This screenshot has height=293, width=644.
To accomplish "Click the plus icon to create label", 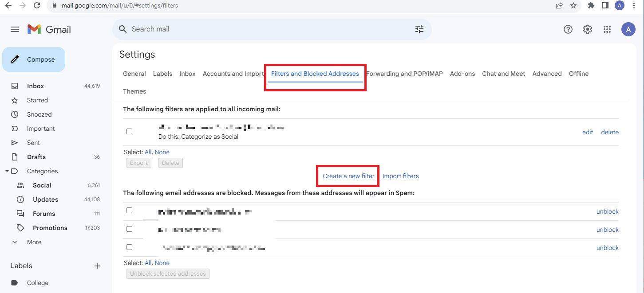I will 97,266.
